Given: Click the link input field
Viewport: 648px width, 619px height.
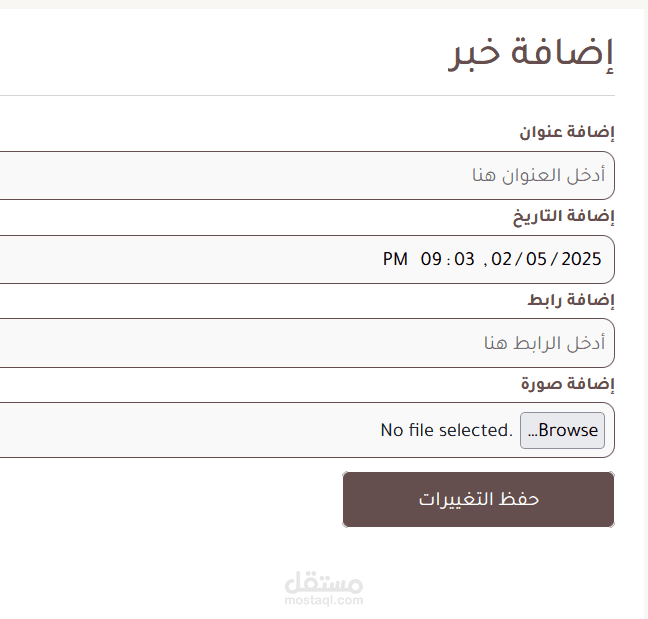Looking at the screenshot, I should pyautogui.click(x=307, y=343).
